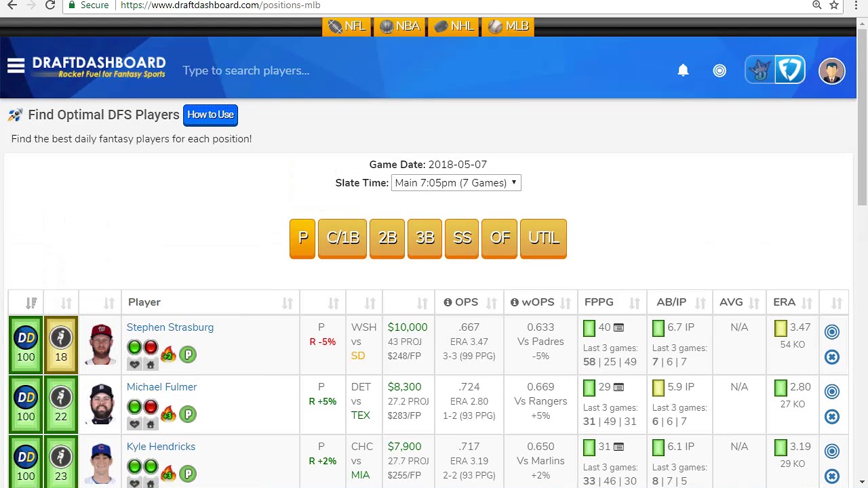Open Michael Fulmer player link
This screenshot has height=488, width=868.
(161, 387)
